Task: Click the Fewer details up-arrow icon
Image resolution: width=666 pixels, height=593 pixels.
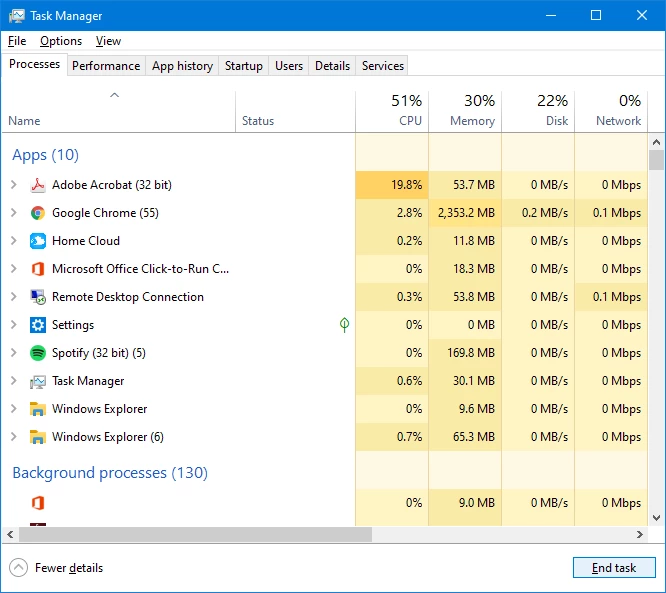Action: [x=18, y=568]
